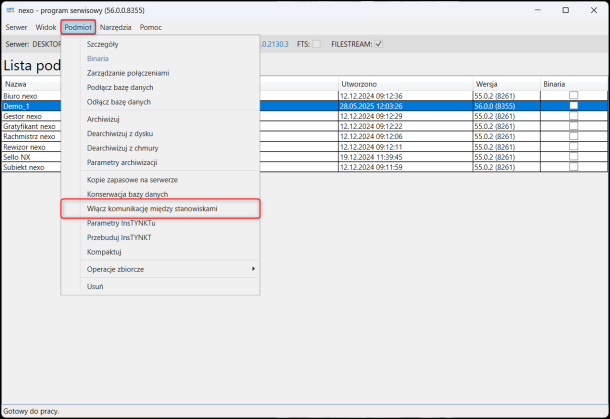Toggle Binaria checkbox for Subiekt nexo row
Viewport: 610px width, 419px height.
point(573,167)
